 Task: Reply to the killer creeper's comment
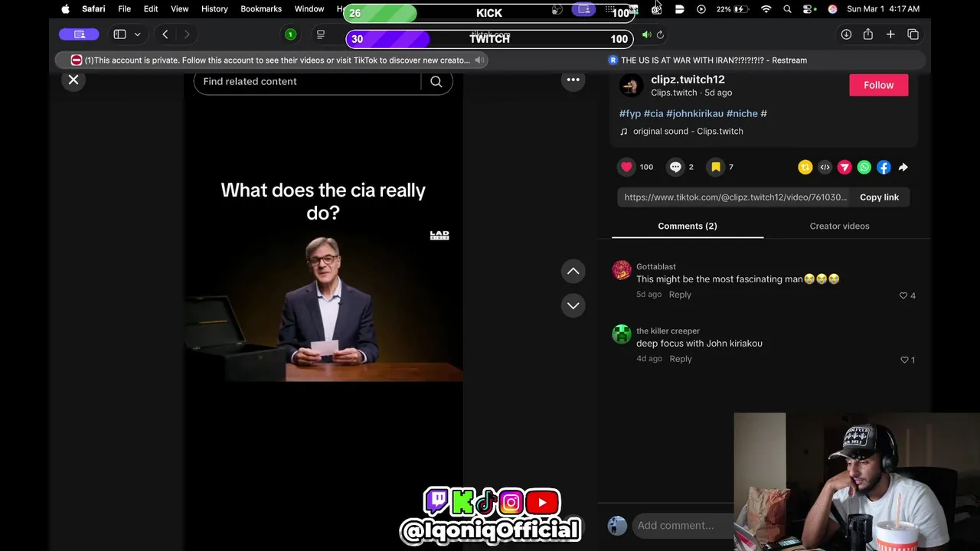pyautogui.click(x=681, y=359)
